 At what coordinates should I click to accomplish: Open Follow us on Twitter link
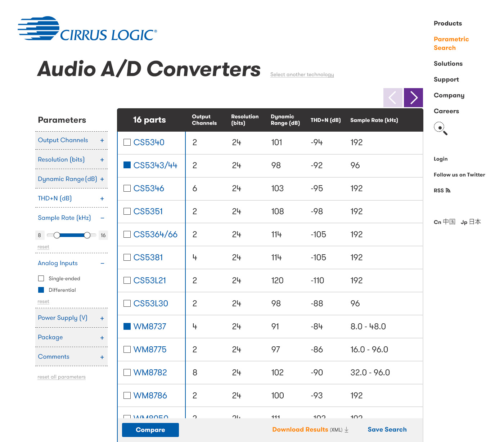coord(459,175)
